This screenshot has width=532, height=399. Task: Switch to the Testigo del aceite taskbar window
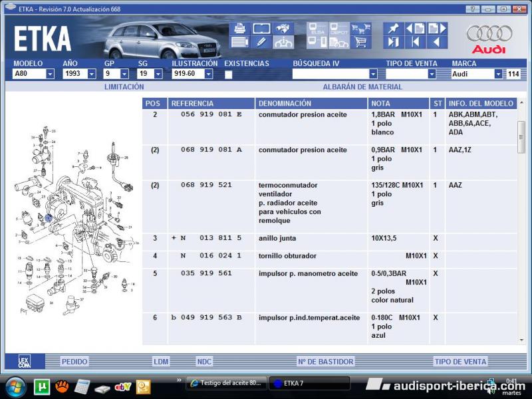click(x=227, y=384)
